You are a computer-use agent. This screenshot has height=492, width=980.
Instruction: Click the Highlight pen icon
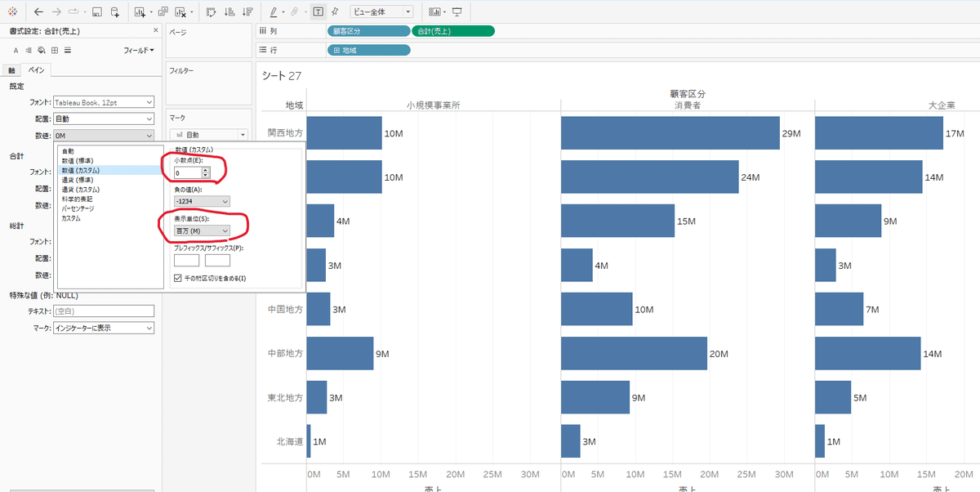[274, 12]
